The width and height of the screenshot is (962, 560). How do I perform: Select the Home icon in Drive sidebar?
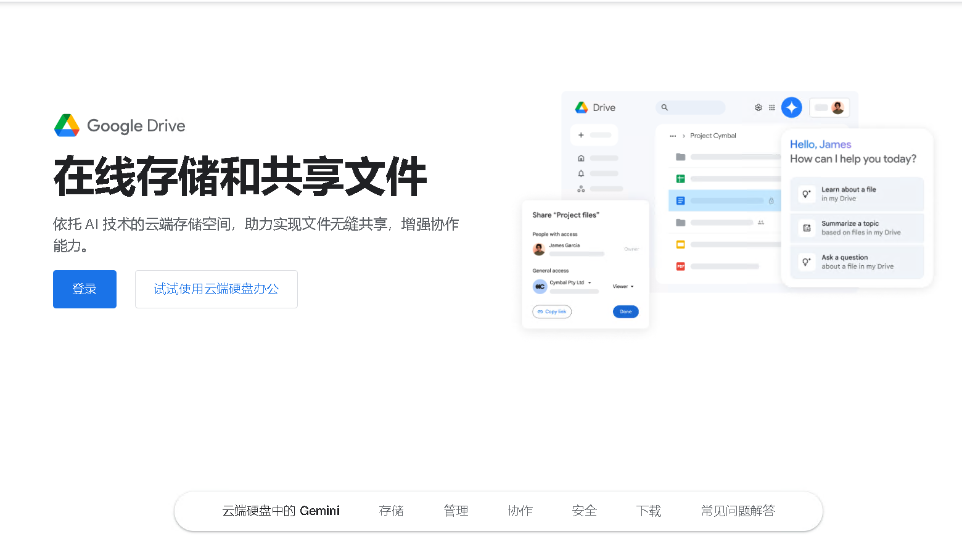pos(581,158)
